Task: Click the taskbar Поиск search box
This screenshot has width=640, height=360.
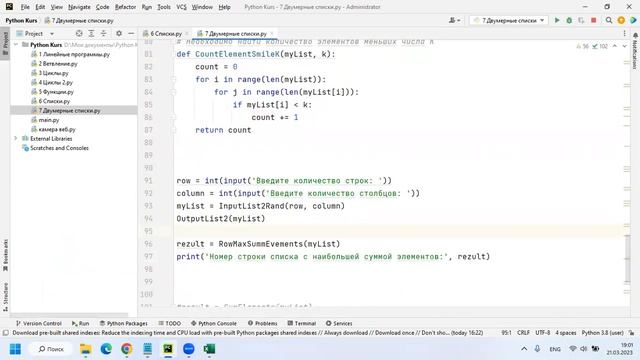Action: pyautogui.click(x=51, y=349)
